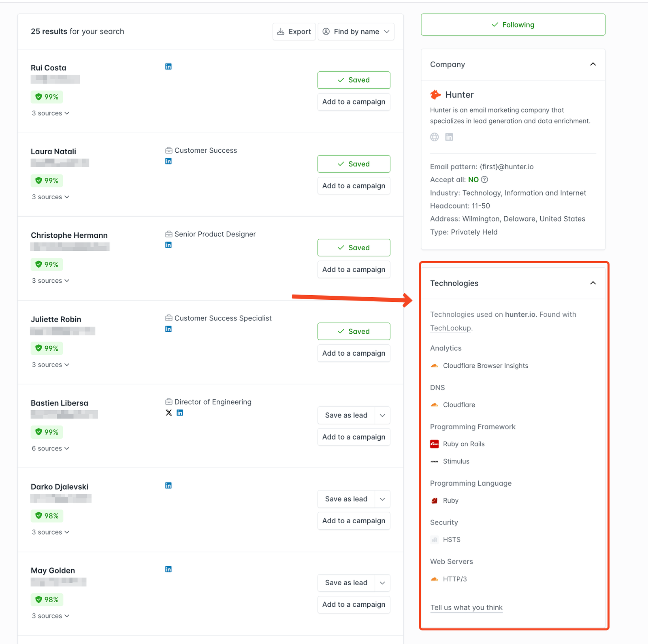Click the HSTS security icon
Screen dimensions: 648x644
(x=434, y=540)
